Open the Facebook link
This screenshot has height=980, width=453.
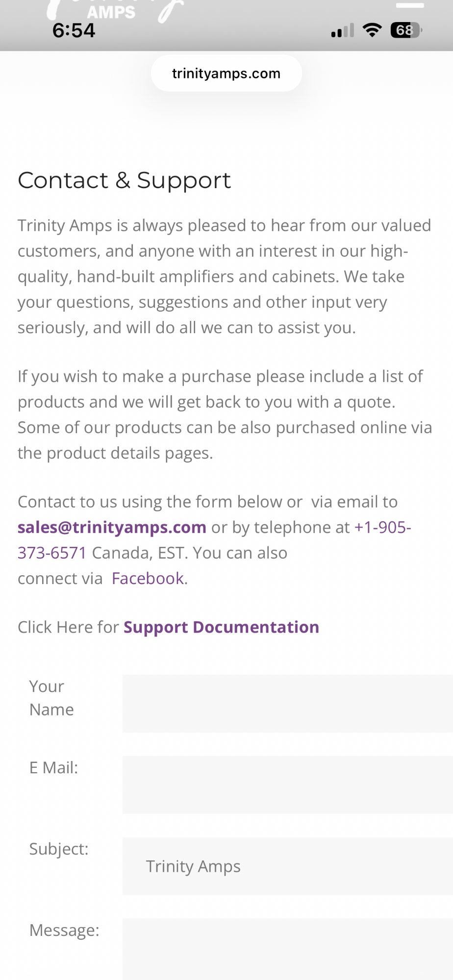[148, 579]
